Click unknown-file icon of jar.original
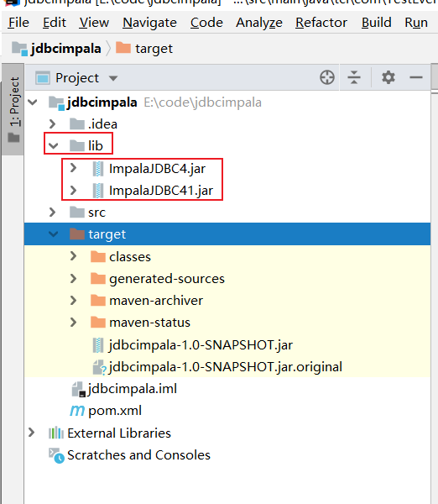This screenshot has height=504, width=438. pyautogui.click(x=99, y=367)
